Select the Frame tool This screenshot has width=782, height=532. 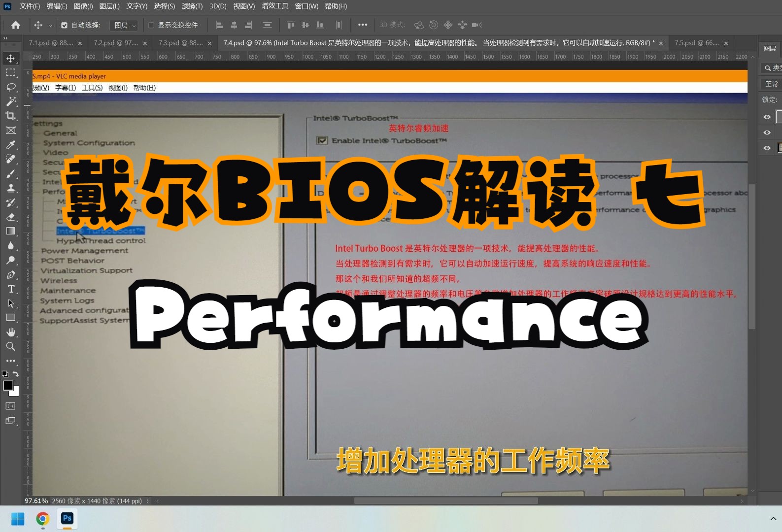10,131
